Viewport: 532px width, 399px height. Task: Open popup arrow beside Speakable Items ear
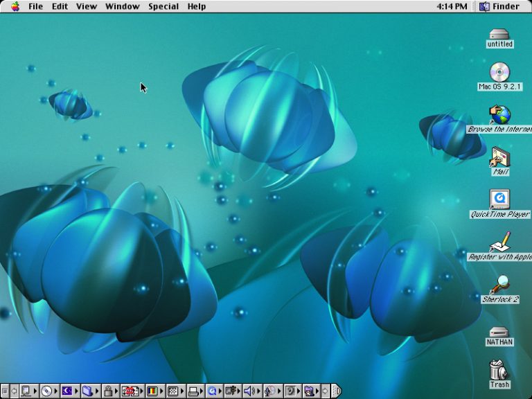click(299, 391)
